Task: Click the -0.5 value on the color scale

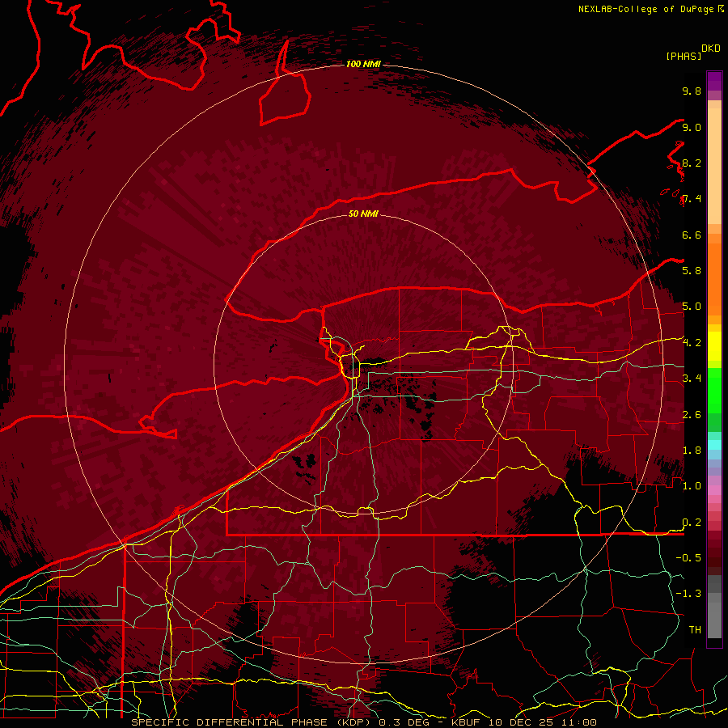Action: [688, 557]
